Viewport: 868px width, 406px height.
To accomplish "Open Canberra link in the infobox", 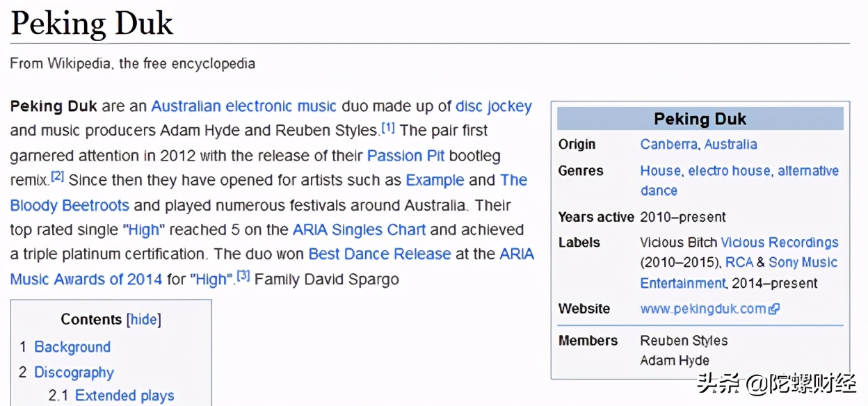I will pos(669,145).
